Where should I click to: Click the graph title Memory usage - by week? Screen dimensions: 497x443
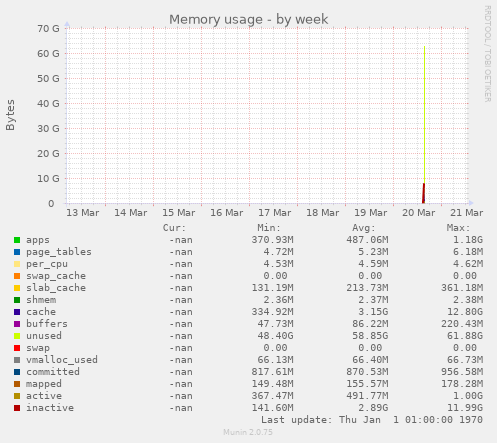[x=249, y=20]
